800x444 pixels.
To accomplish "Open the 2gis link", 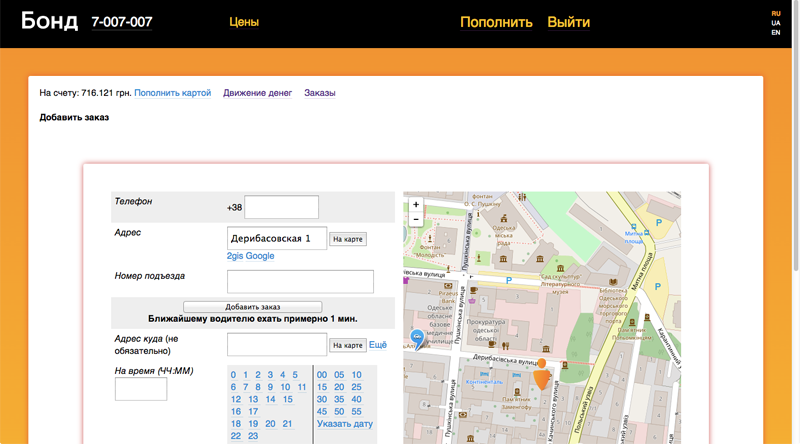I will (x=235, y=256).
